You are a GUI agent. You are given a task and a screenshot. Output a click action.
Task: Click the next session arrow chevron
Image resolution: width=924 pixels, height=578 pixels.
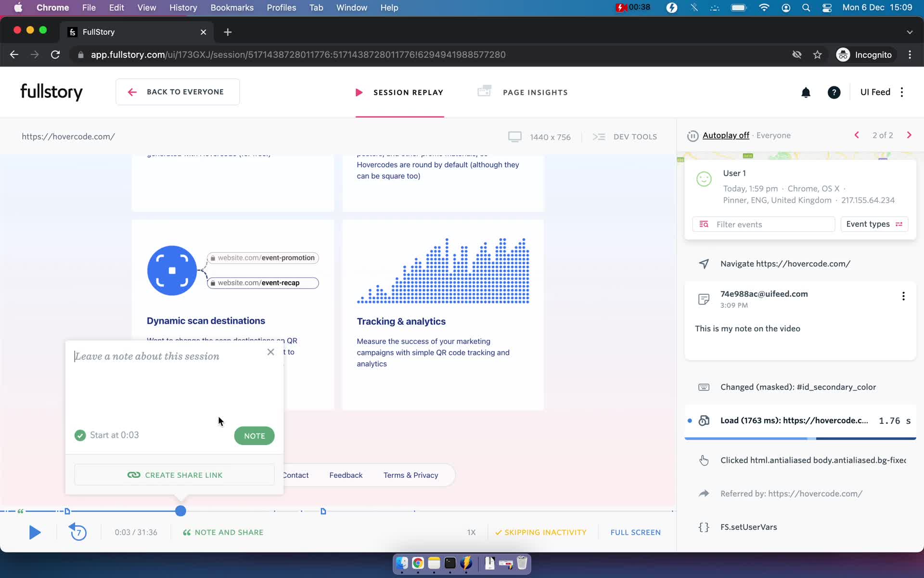point(910,135)
